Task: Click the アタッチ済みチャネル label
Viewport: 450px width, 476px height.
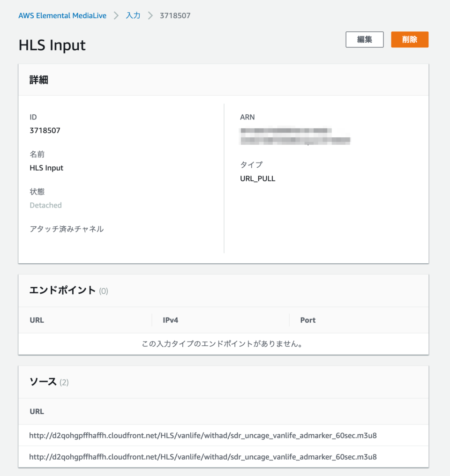Action: (x=66, y=229)
